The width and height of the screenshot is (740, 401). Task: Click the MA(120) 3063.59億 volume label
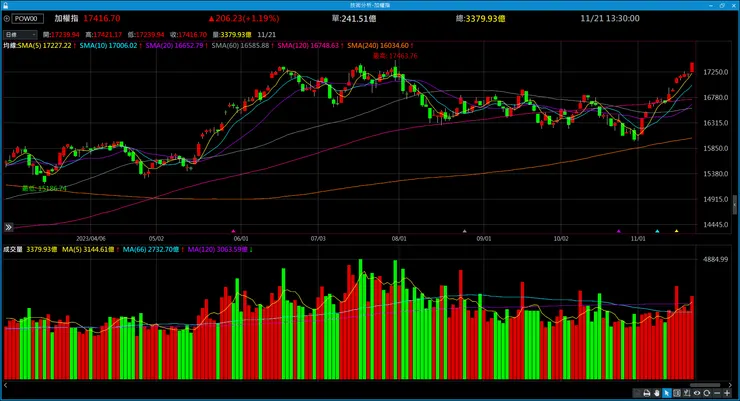pos(219,250)
